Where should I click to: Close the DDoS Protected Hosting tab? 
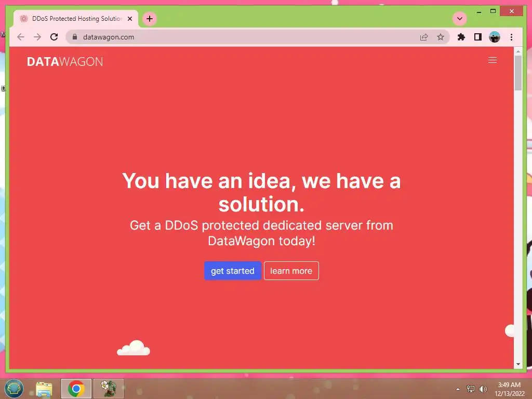pos(129,19)
